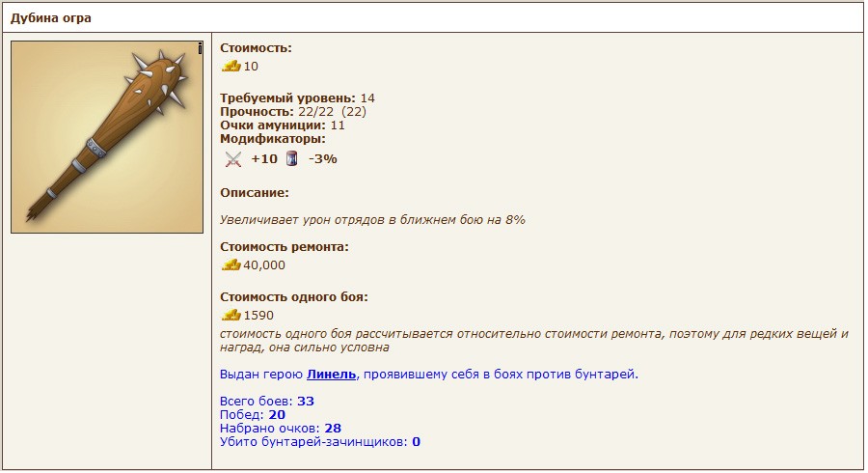The height and width of the screenshot is (473, 868).
Task: Click the cost value 10
Action: [251, 67]
